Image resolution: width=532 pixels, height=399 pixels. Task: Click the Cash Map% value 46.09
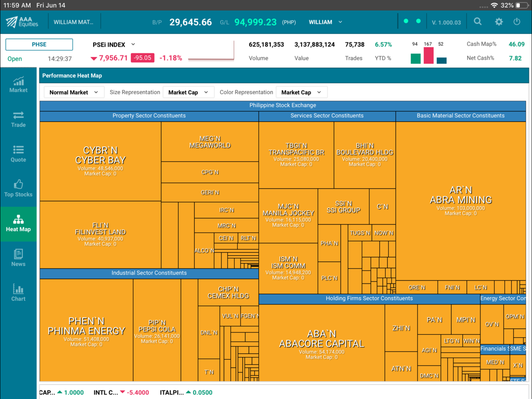pyautogui.click(x=517, y=44)
